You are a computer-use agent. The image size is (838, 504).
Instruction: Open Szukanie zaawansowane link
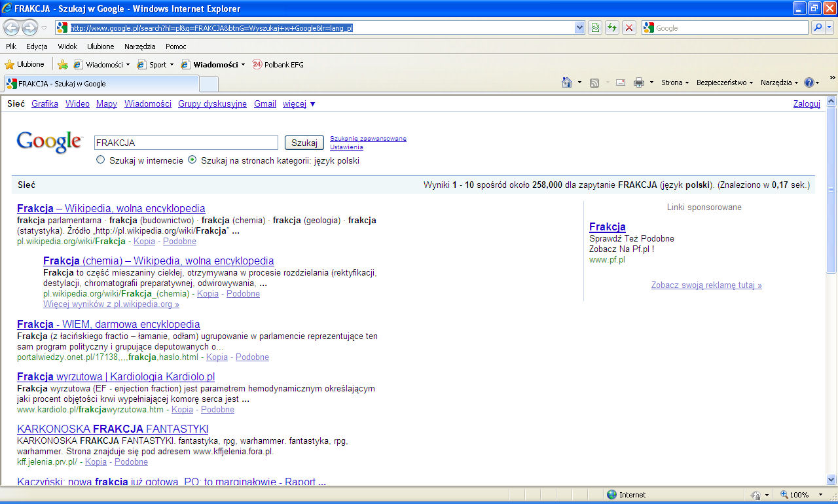[368, 139]
